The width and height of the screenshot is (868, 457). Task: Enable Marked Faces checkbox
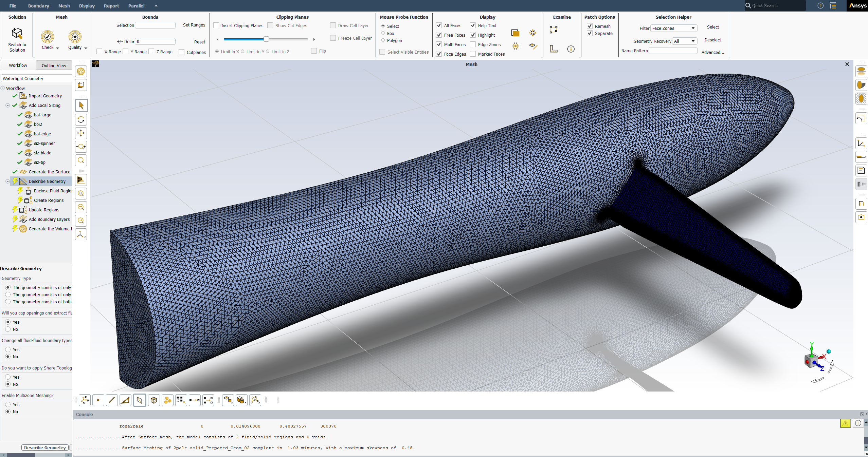tap(473, 54)
